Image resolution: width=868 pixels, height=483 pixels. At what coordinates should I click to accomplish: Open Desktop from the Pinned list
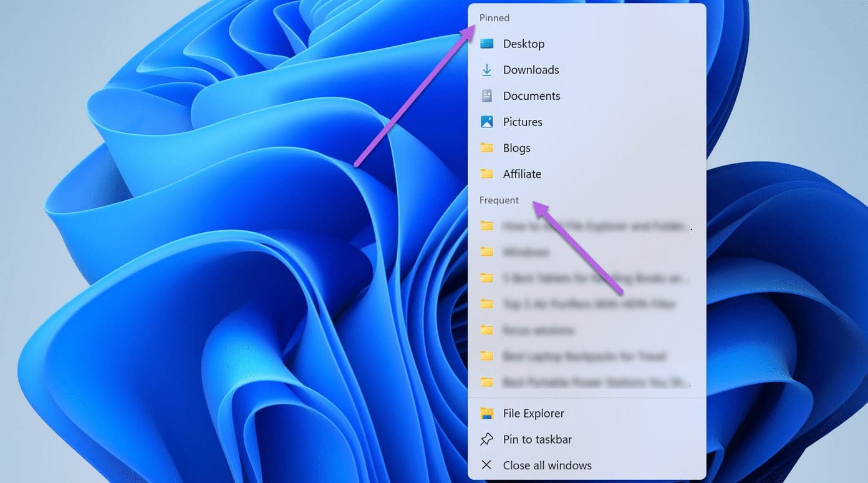[524, 44]
